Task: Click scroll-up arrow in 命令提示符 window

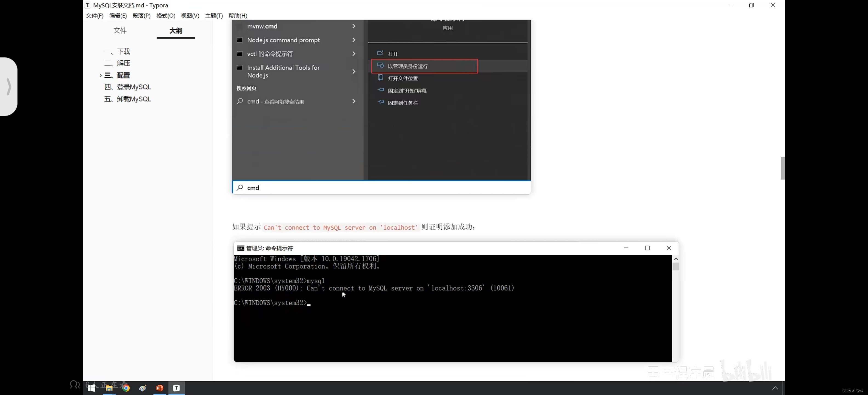Action: click(675, 259)
